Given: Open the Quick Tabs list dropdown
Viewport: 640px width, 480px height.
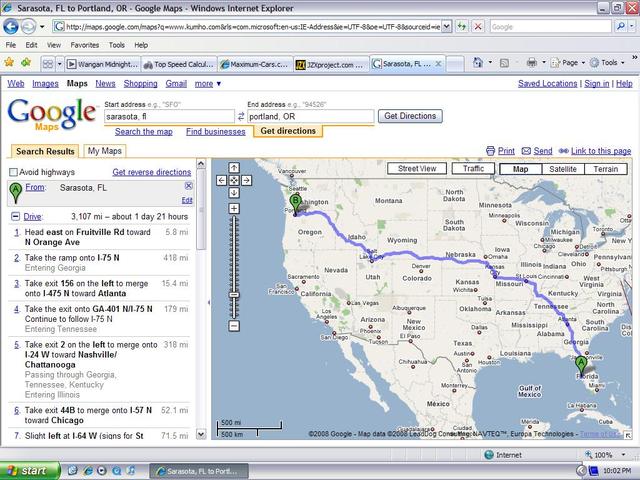Looking at the screenshot, I should (x=60, y=64).
